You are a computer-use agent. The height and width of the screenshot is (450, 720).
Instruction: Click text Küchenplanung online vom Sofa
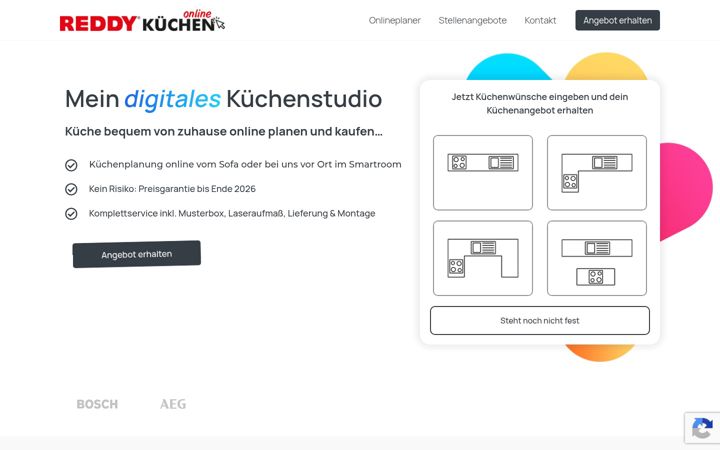(245, 164)
